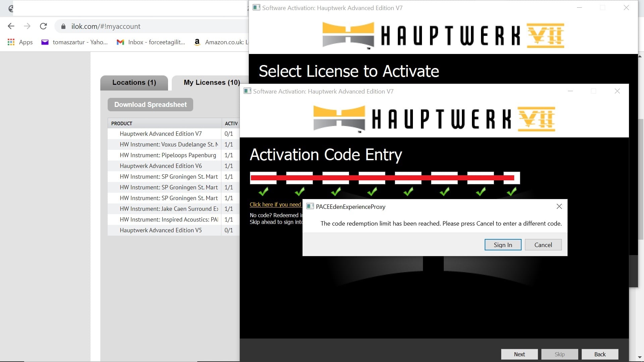The image size is (644, 362).
Task: Click Cancel in the PACE dialog
Action: click(x=543, y=245)
